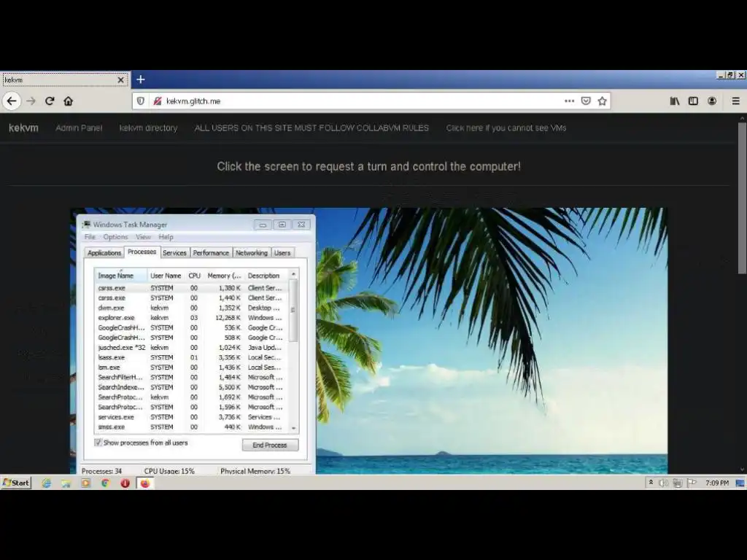Sort by Memory column header
Screen dimensions: 747x560
(225, 276)
